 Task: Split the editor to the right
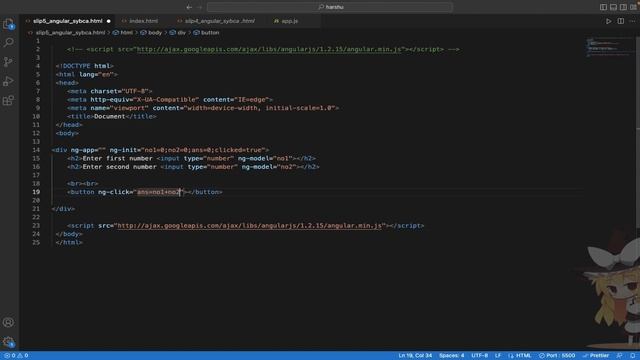[620, 21]
